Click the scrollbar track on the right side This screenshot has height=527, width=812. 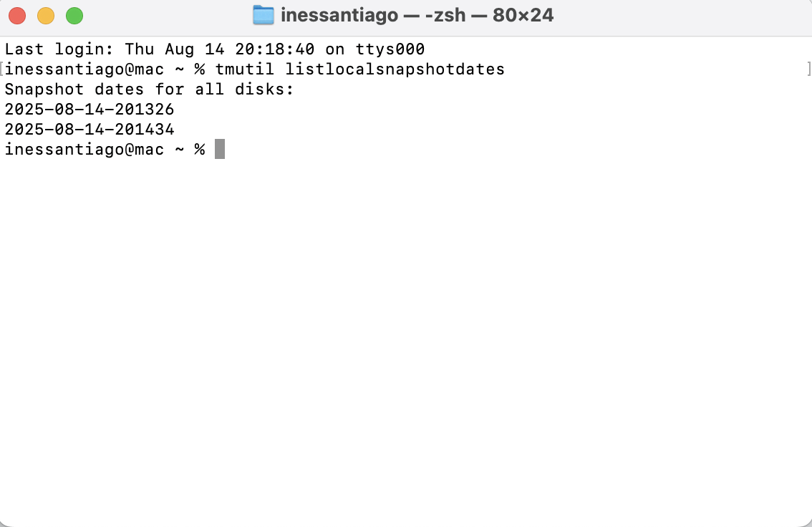806,286
